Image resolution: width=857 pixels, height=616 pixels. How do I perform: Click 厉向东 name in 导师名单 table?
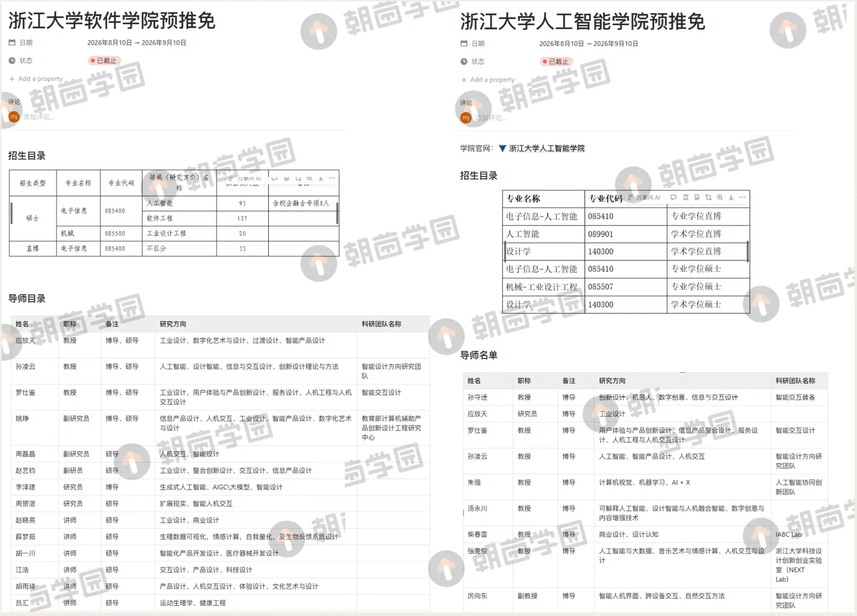tap(477, 596)
